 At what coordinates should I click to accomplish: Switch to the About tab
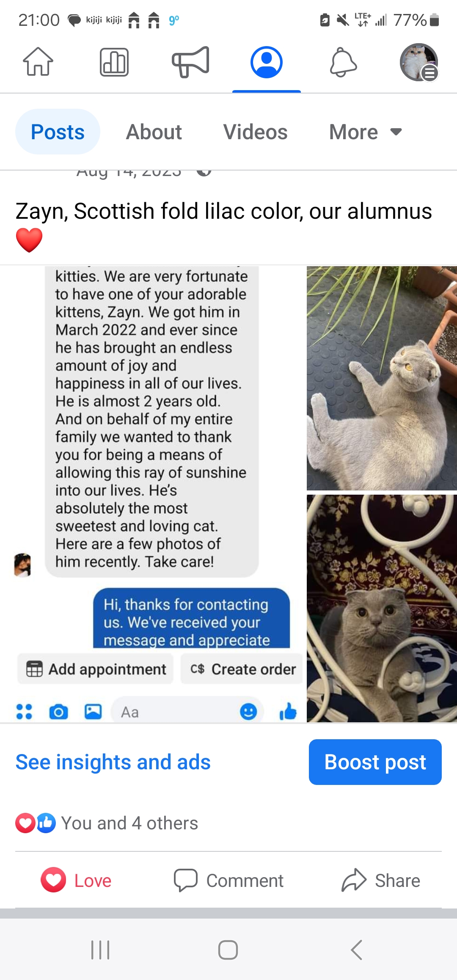coord(154,132)
